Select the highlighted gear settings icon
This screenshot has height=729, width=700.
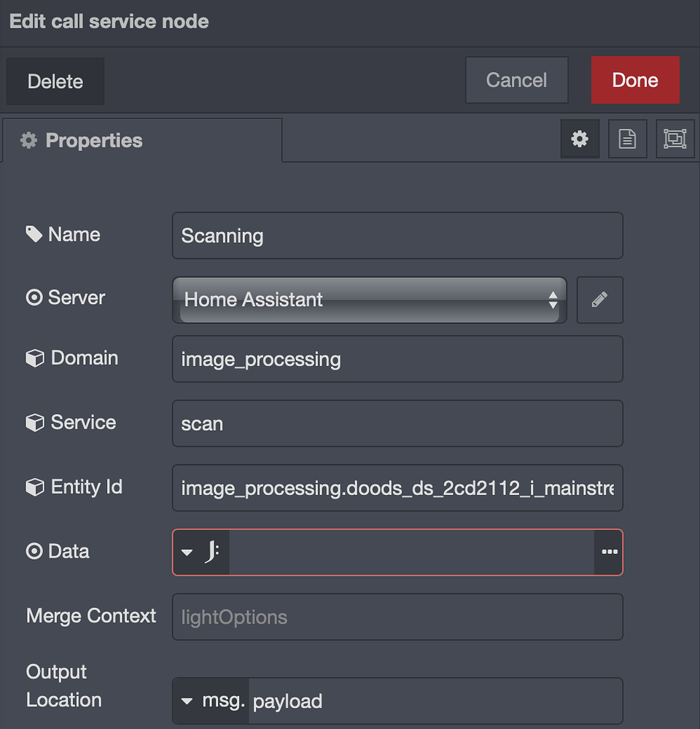[x=580, y=139]
